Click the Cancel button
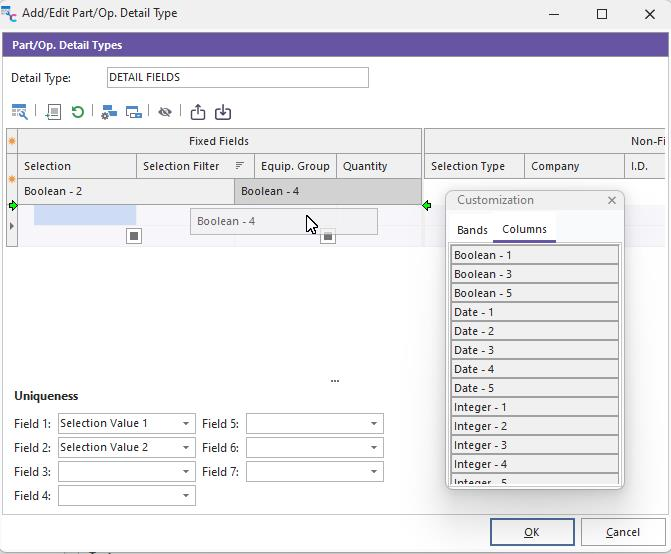Image resolution: width=671 pixels, height=554 pixels. pyautogui.click(x=622, y=532)
